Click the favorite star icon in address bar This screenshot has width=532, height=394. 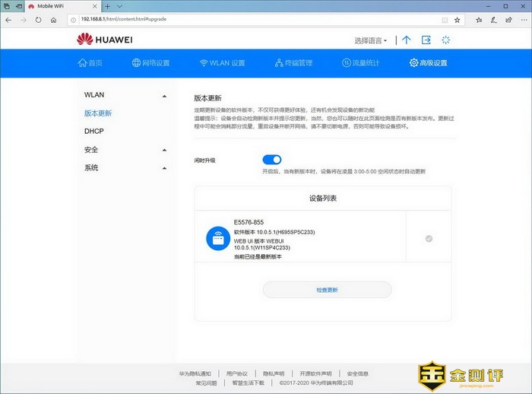[457, 20]
